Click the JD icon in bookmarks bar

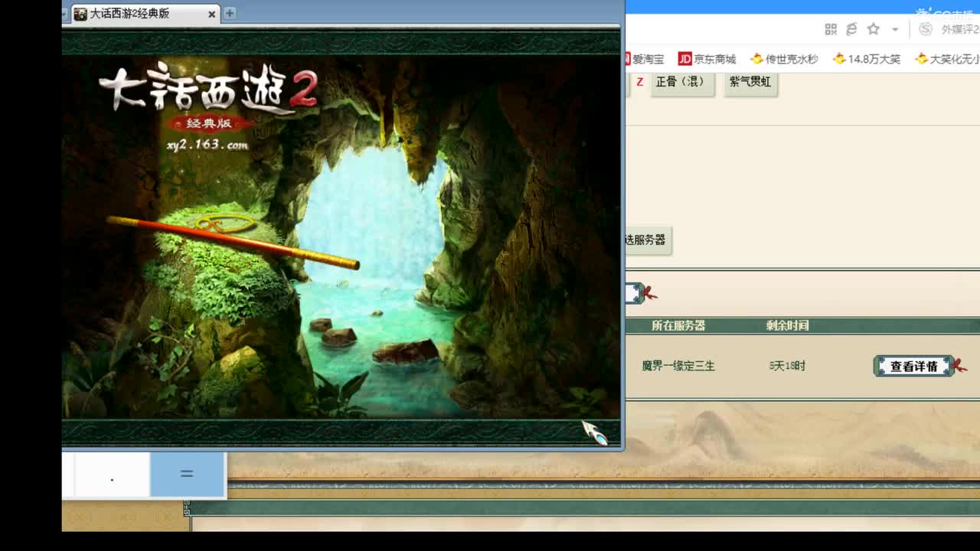pos(685,59)
